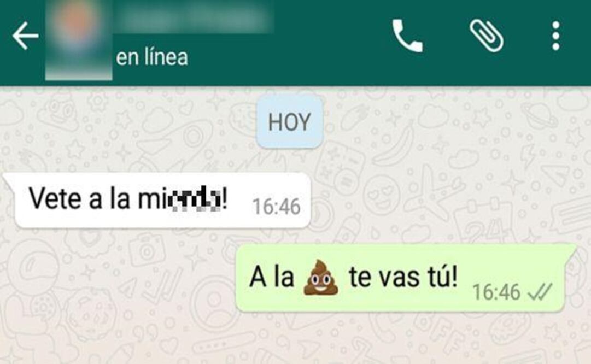Click the 16:46 timestamp on sent message
Viewport: 591px width, 364px height.
click(496, 292)
